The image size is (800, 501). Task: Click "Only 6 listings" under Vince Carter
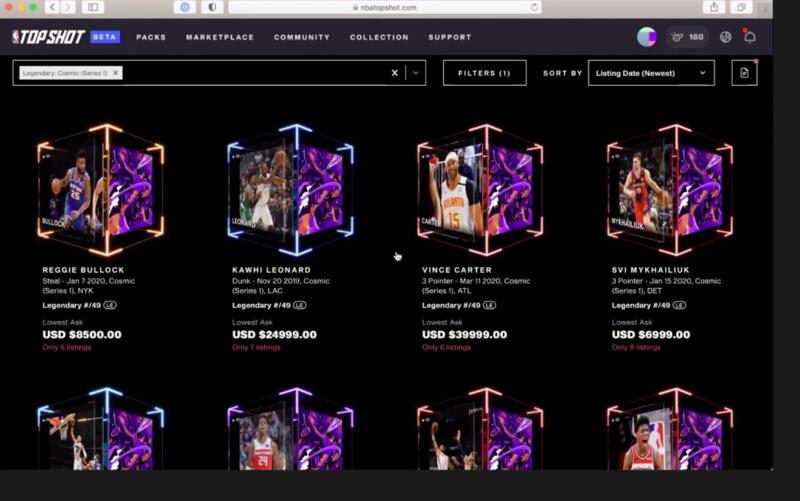(x=446, y=347)
